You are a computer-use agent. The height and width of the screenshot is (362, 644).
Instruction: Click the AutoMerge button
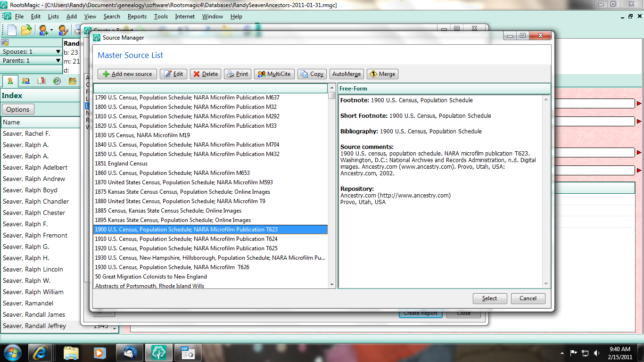pyautogui.click(x=347, y=74)
